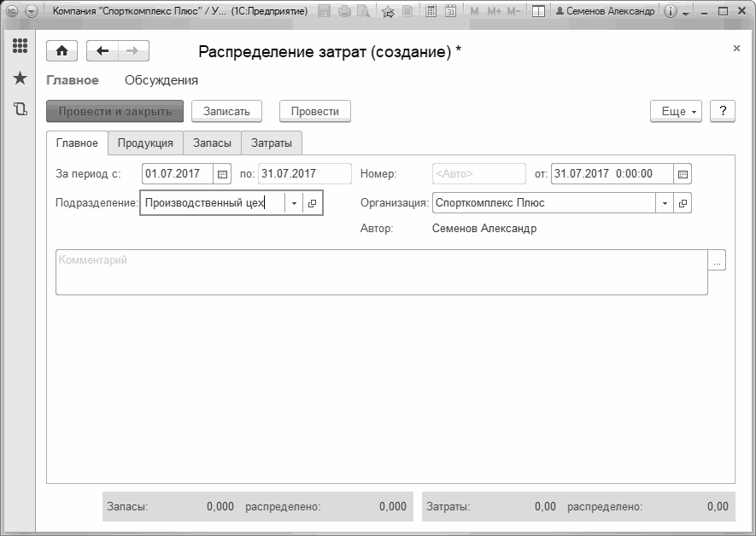The width and height of the screenshot is (756, 536).
Task: Open Favorites star in sidebar
Action: pyautogui.click(x=20, y=78)
